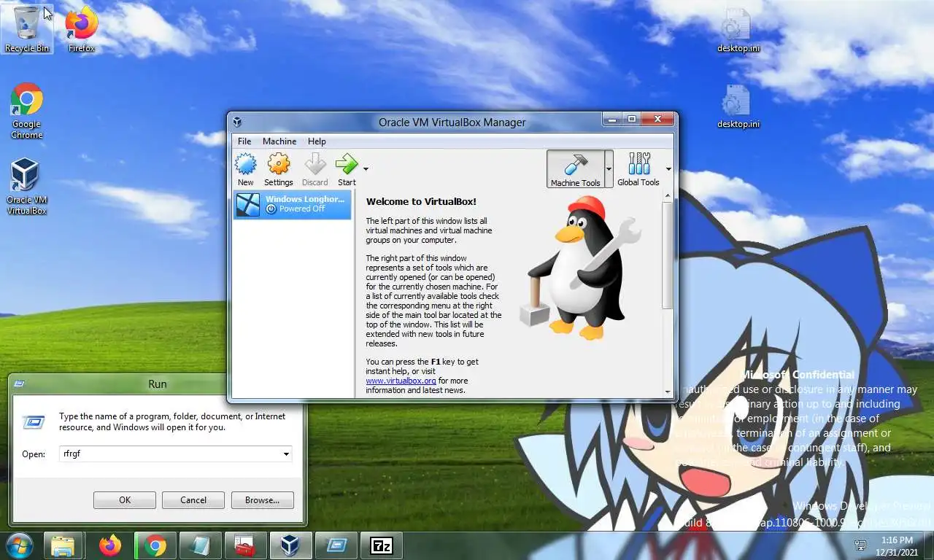
Task: Select the Firefox desktop shortcut
Action: click(x=81, y=29)
